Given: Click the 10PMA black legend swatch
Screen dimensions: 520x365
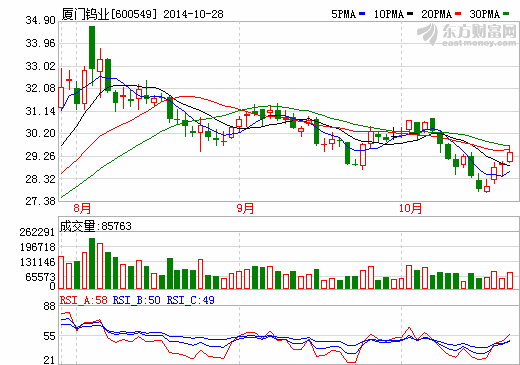Looking at the screenshot, I should [x=410, y=14].
